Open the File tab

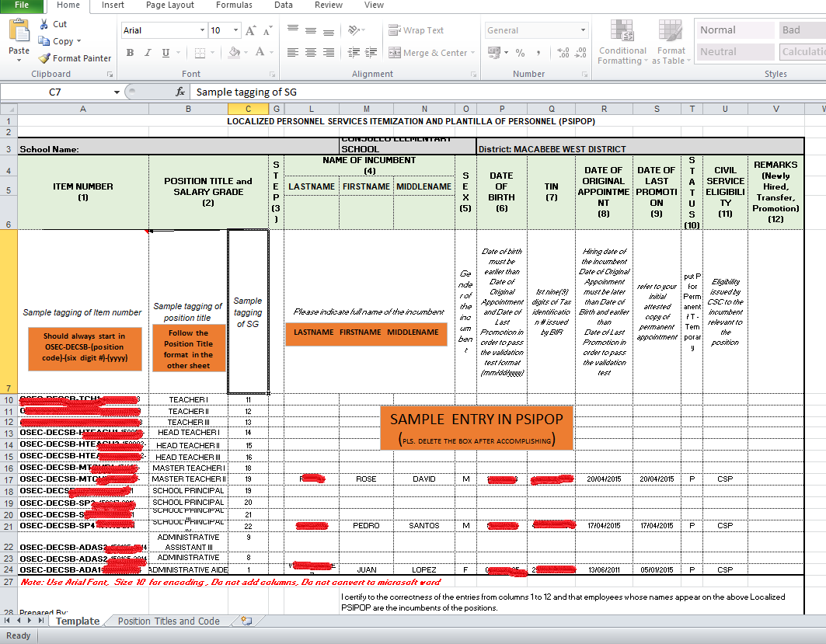coord(22,5)
